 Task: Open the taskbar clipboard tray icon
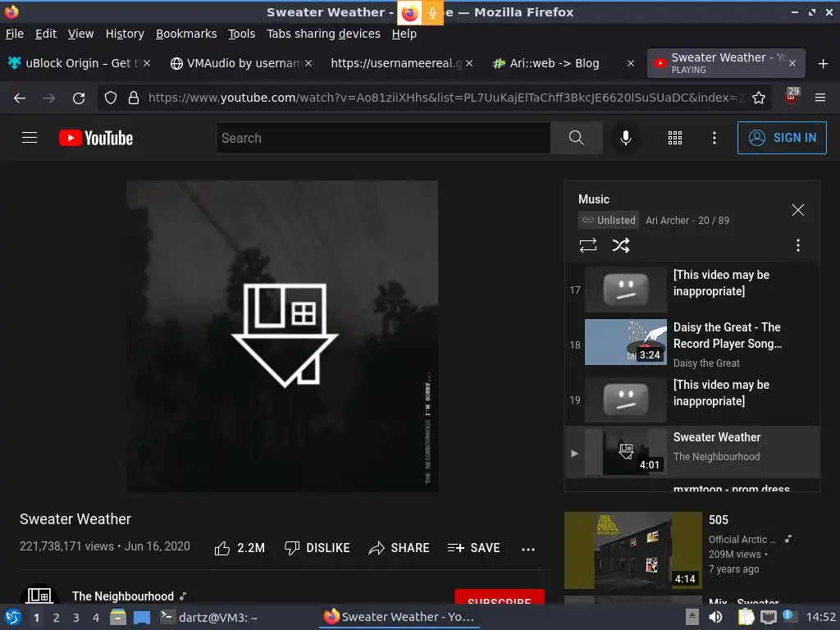coord(746,617)
